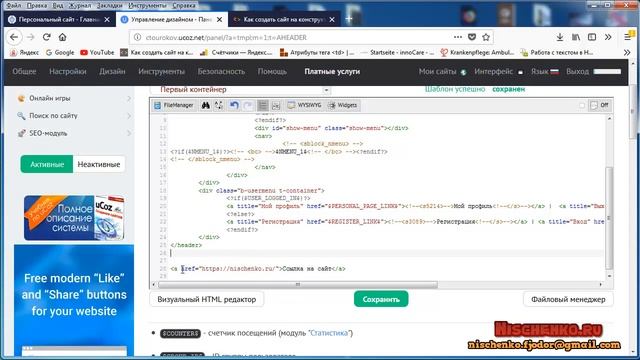Open the YouTube bookmark

[x=97, y=53]
